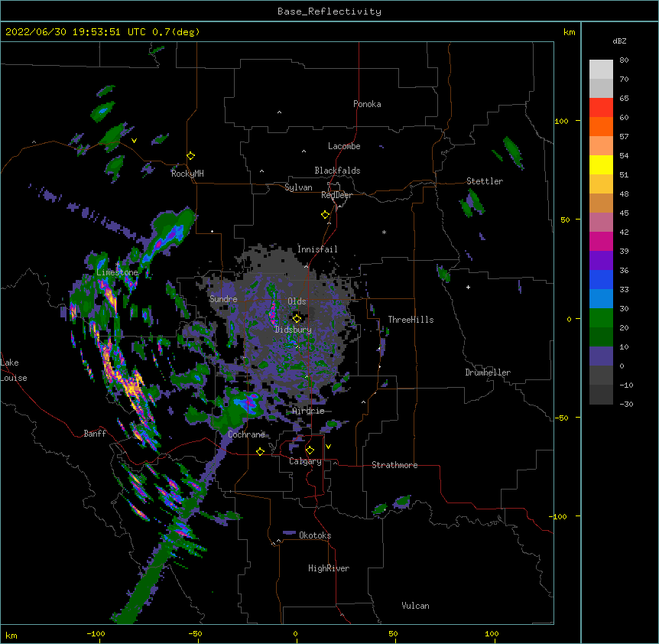Click the Didsbury town label
Viewport: 659px width, 644px height.
294,330
